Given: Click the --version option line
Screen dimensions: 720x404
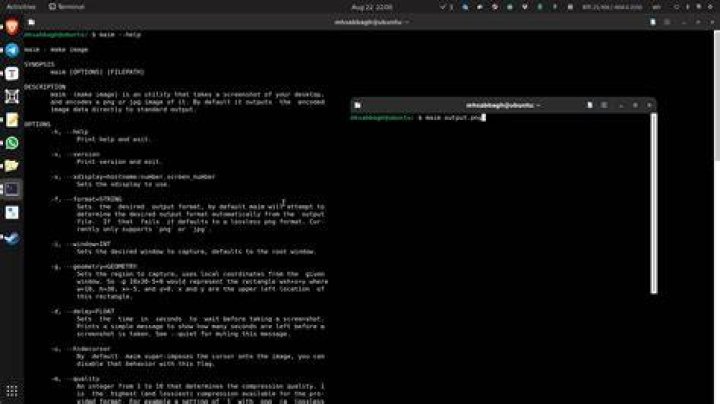Looking at the screenshot, I should (75, 154).
